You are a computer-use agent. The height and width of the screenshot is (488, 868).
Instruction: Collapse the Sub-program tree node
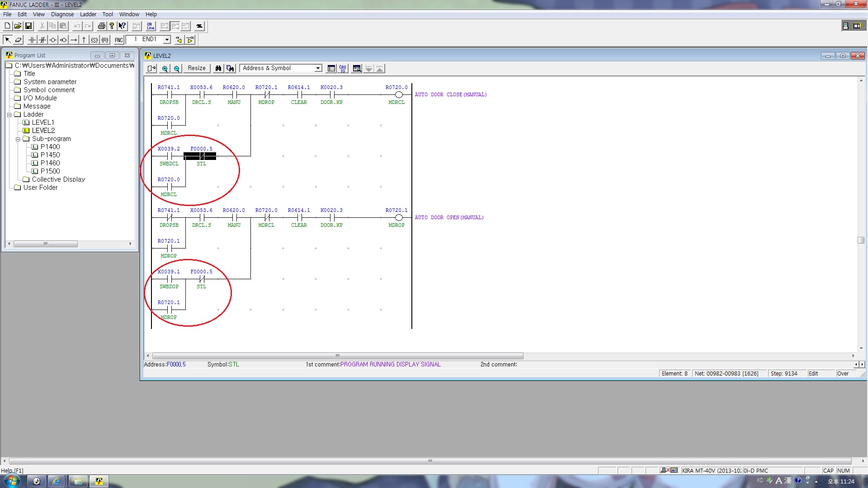pyautogui.click(x=18, y=139)
